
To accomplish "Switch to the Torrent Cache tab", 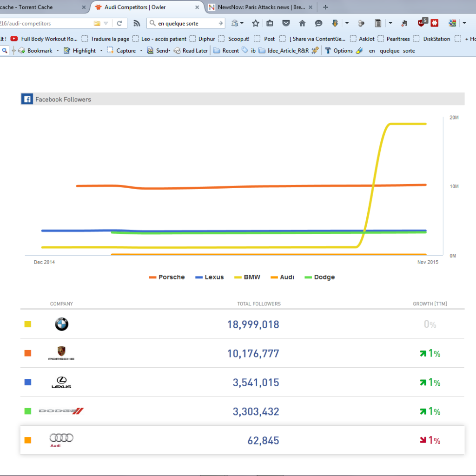I will pos(41,7).
